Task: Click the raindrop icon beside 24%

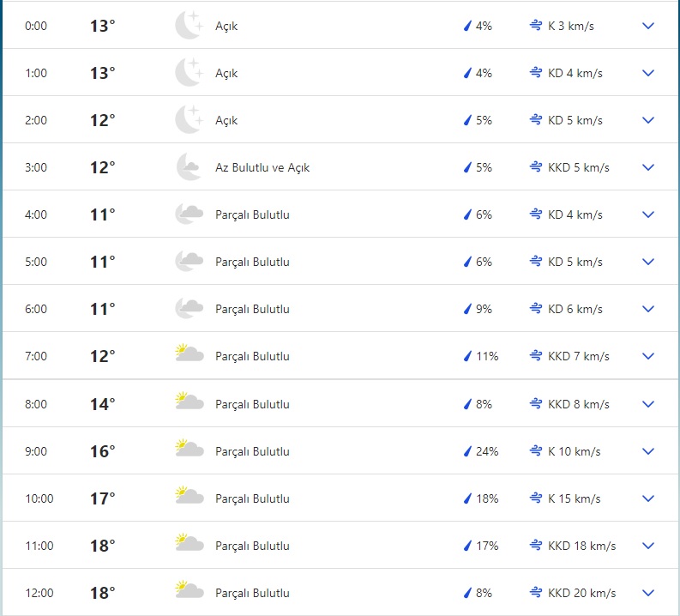Action: click(x=468, y=451)
